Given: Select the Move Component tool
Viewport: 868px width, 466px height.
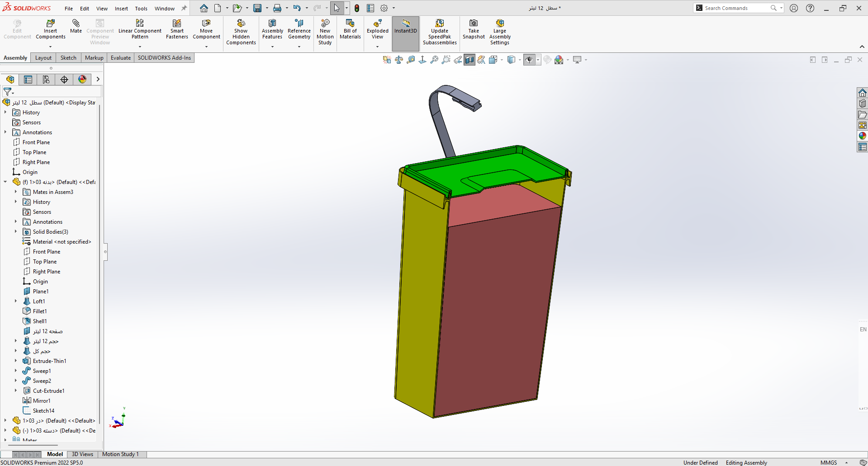Looking at the screenshot, I should [206, 29].
